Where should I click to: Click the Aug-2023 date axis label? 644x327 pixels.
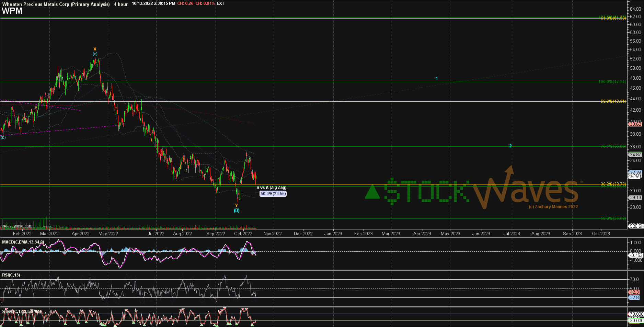(x=541, y=234)
